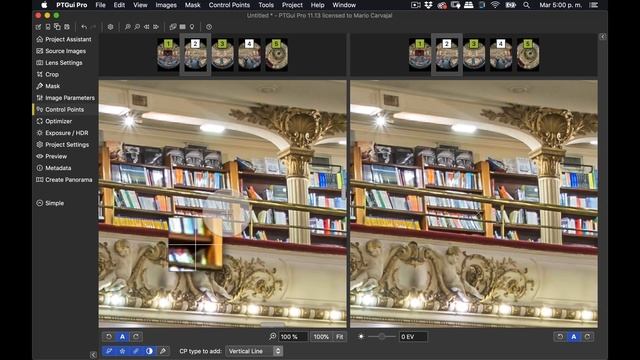This screenshot has height=360, width=640.
Task: Open the Preview section
Action: coord(52,156)
